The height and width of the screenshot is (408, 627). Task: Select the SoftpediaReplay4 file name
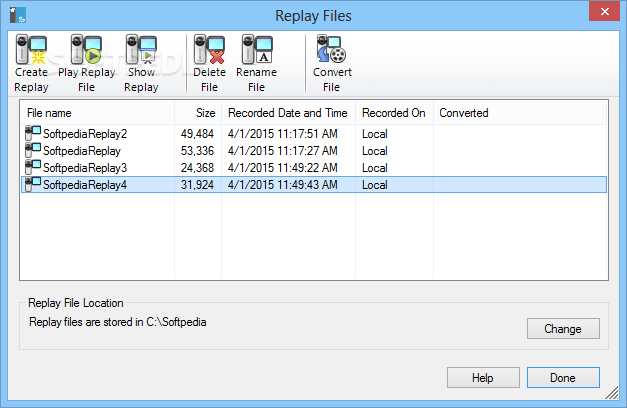coord(85,185)
